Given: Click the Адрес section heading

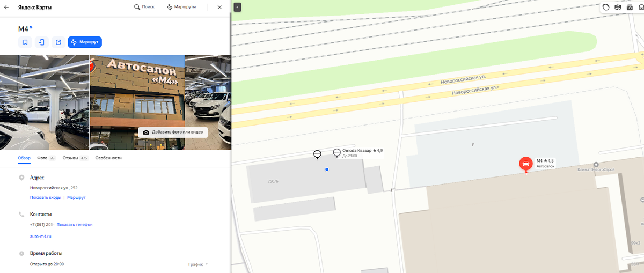Looking at the screenshot, I should [x=38, y=177].
